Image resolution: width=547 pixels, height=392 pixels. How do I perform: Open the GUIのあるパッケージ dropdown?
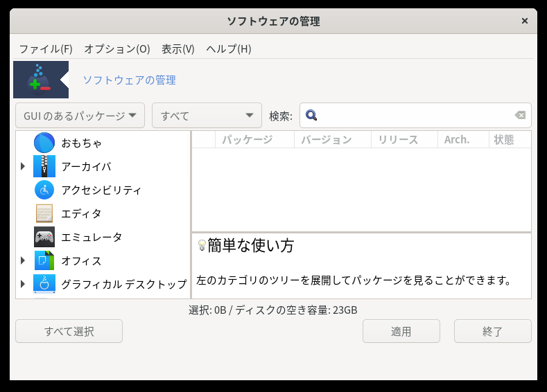coord(80,116)
